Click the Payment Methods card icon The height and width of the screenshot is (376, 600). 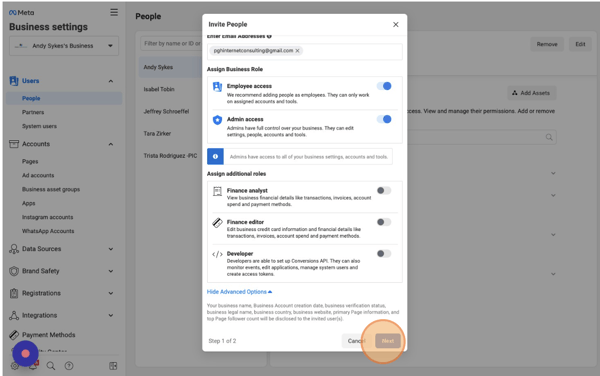coord(14,335)
